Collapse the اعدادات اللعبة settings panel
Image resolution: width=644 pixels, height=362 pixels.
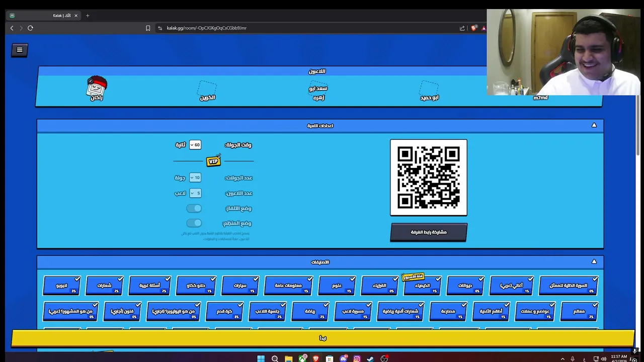pos(594,125)
